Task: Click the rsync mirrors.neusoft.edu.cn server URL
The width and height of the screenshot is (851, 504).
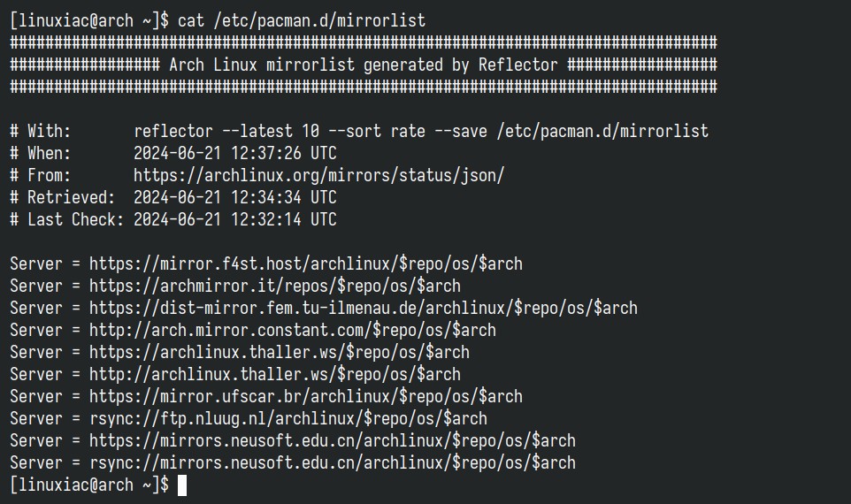Action: coord(332,463)
